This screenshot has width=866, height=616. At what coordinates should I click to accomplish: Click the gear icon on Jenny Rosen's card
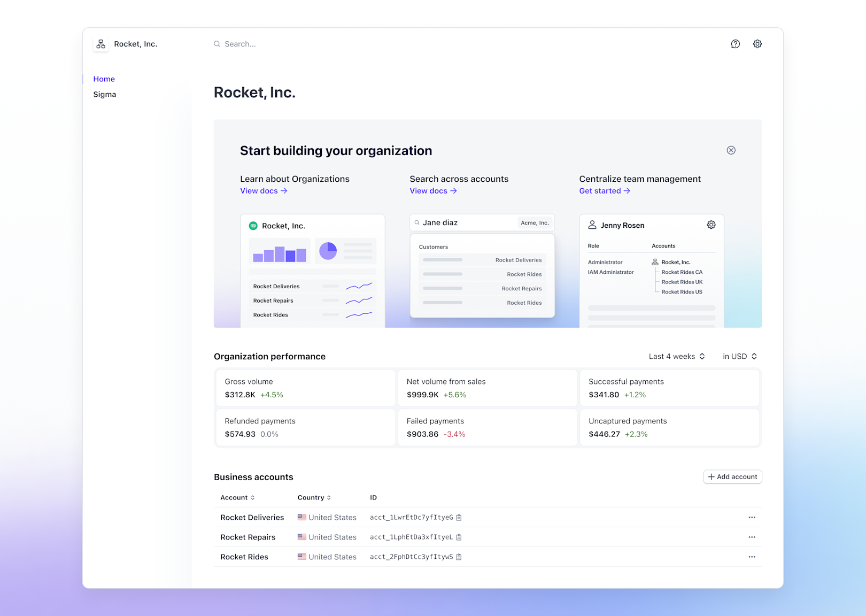[x=711, y=225]
